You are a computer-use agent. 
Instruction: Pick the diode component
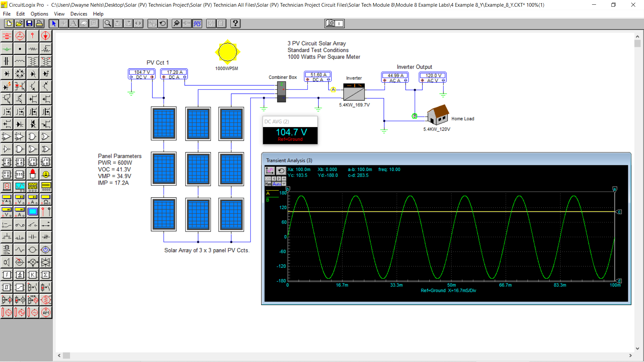[7, 73]
